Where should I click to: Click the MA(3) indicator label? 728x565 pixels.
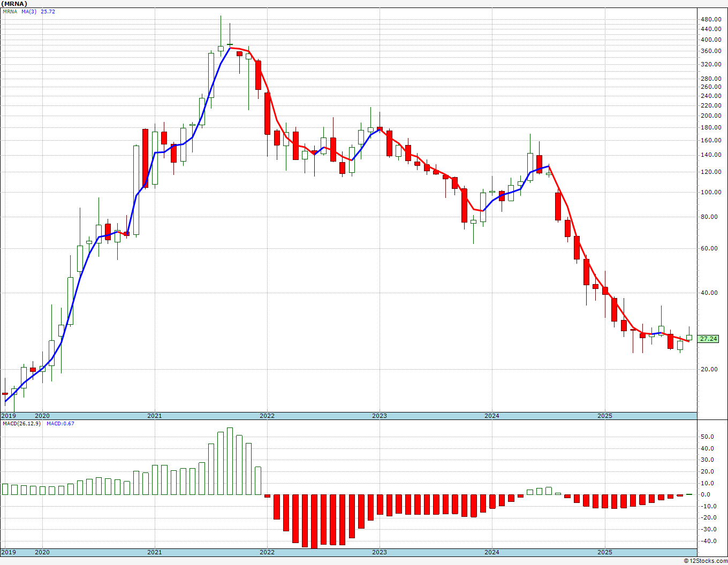(x=29, y=11)
